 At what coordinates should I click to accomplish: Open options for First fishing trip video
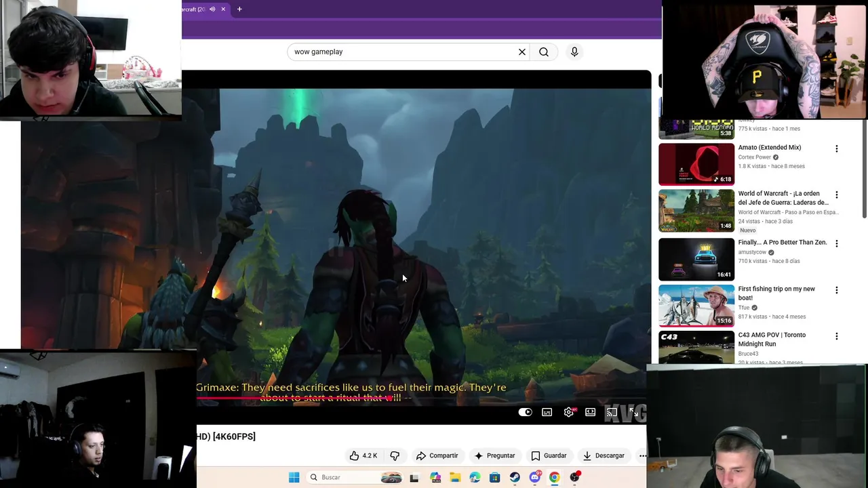[836, 290]
